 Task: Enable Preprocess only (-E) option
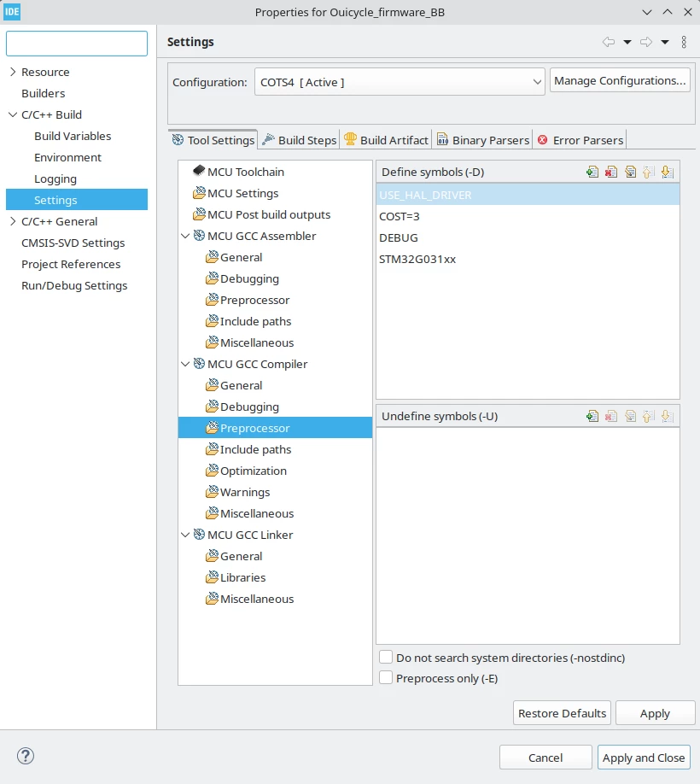tap(386, 678)
